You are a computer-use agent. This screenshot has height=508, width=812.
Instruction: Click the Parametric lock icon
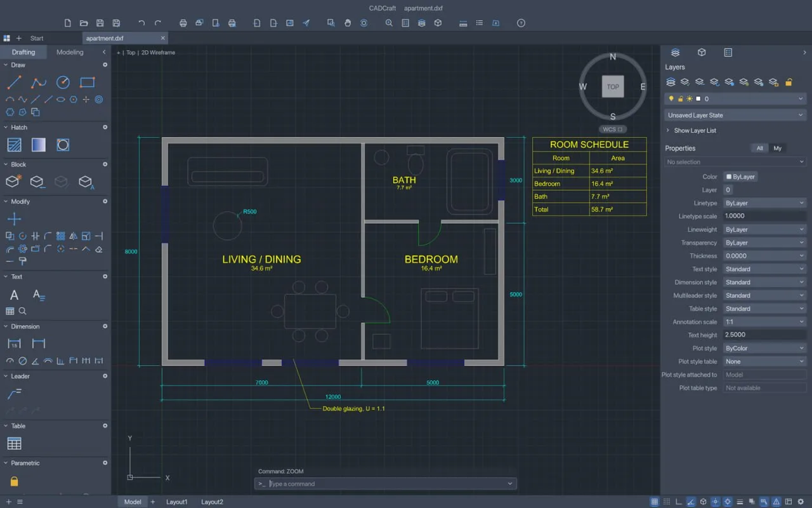tap(14, 481)
